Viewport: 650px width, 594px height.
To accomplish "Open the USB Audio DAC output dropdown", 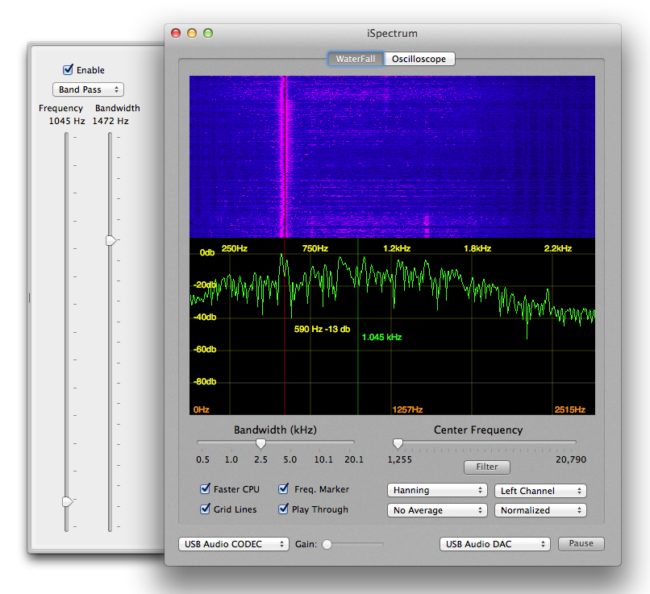I will click(494, 544).
